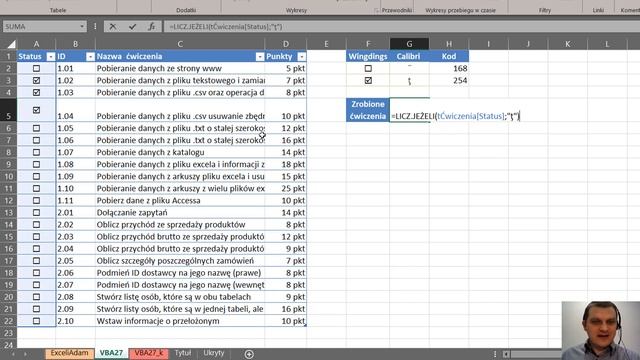Click the Kod header cell
This screenshot has height=360, width=640.
[449, 56]
